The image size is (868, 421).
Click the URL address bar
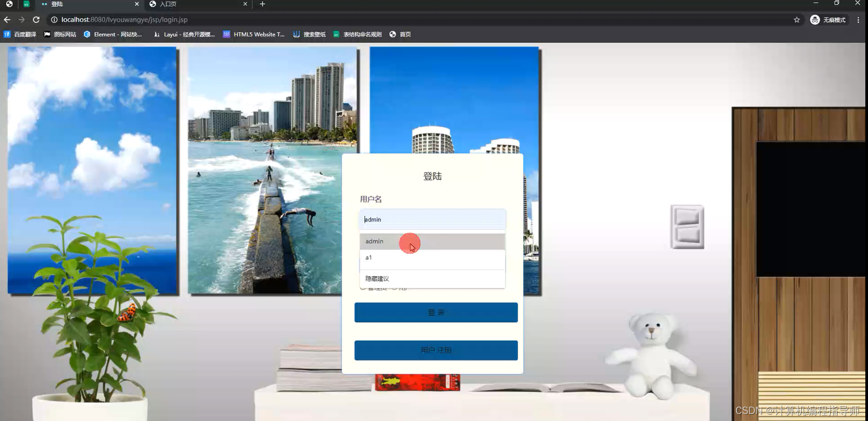click(x=422, y=20)
